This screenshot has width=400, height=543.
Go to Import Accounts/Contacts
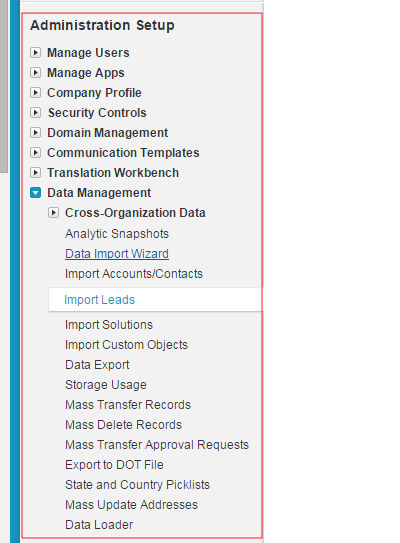click(x=134, y=274)
